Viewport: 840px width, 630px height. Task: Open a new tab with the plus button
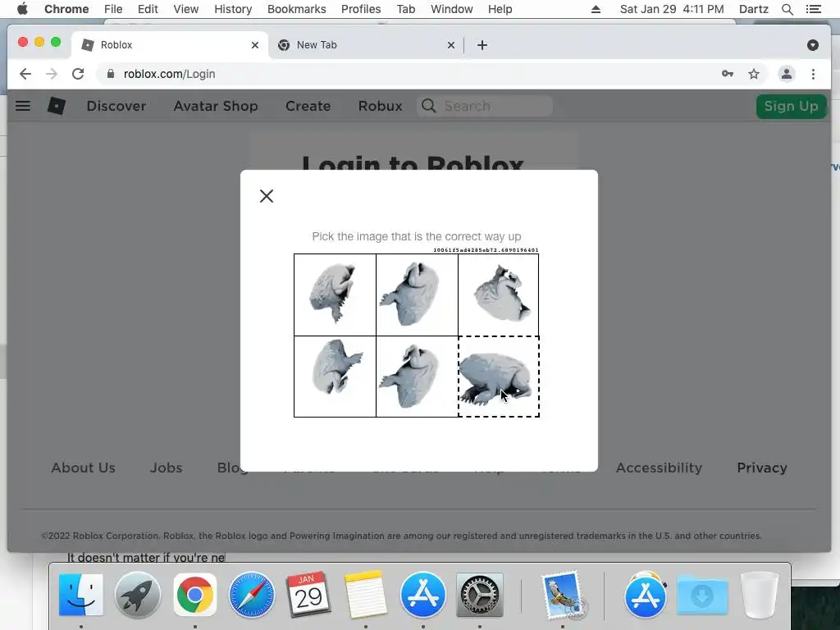point(482,45)
